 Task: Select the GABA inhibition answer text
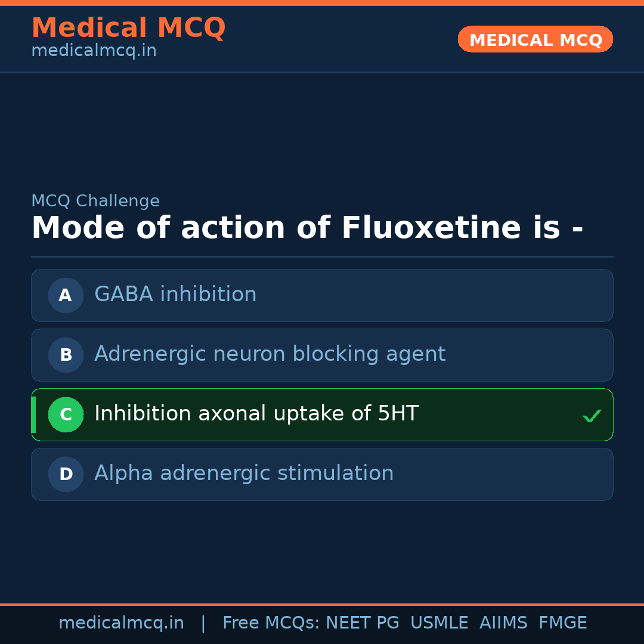175,295
